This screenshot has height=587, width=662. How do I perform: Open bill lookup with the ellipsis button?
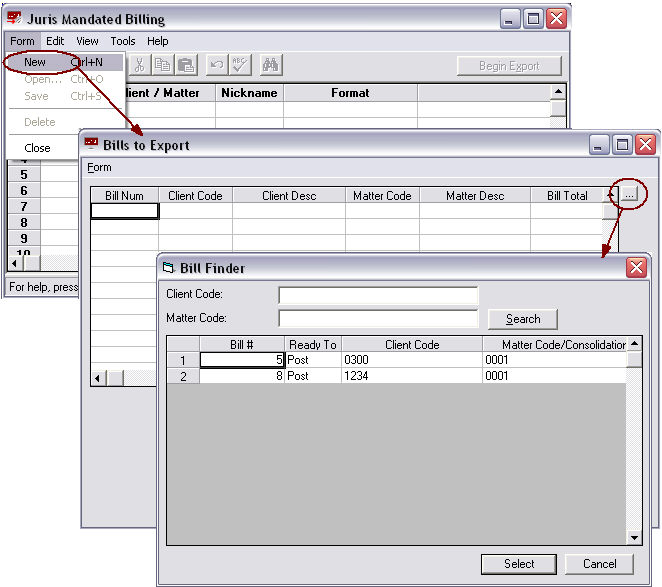[629, 196]
